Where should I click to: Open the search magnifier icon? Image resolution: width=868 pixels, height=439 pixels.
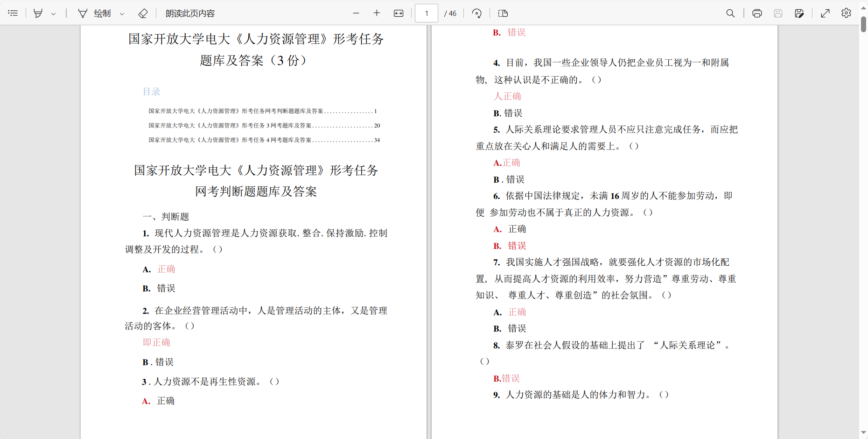pos(730,13)
